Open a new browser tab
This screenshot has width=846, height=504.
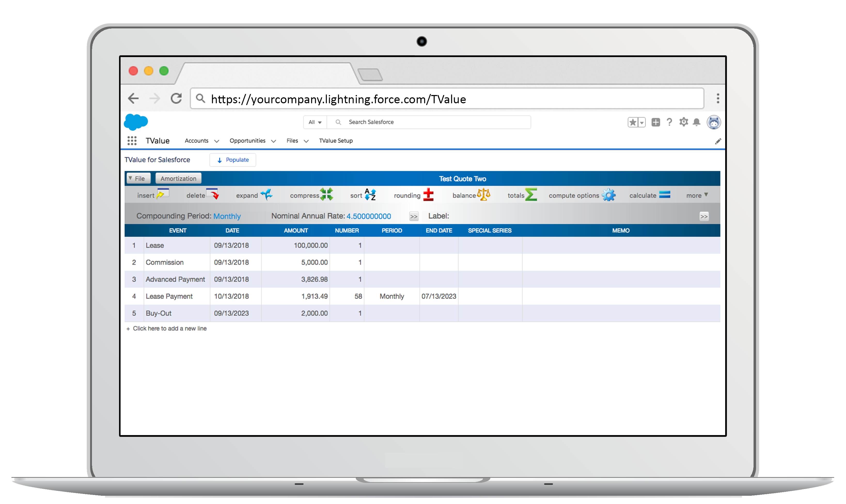(370, 75)
